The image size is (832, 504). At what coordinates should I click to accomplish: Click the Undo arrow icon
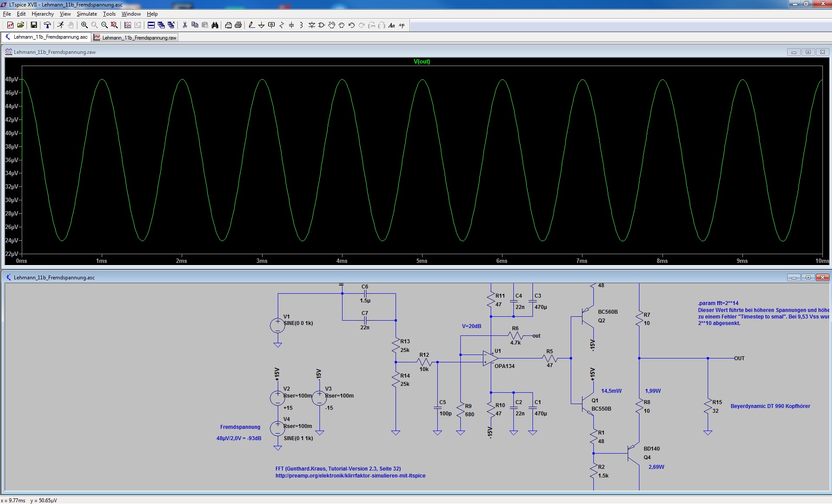click(352, 25)
